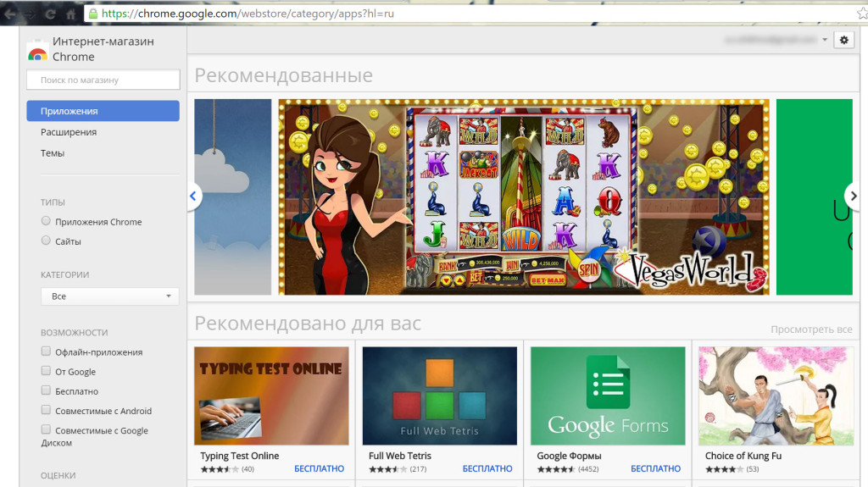Image resolution: width=868 pixels, height=487 pixels.
Task: Check the От Google filter
Action: [46, 371]
